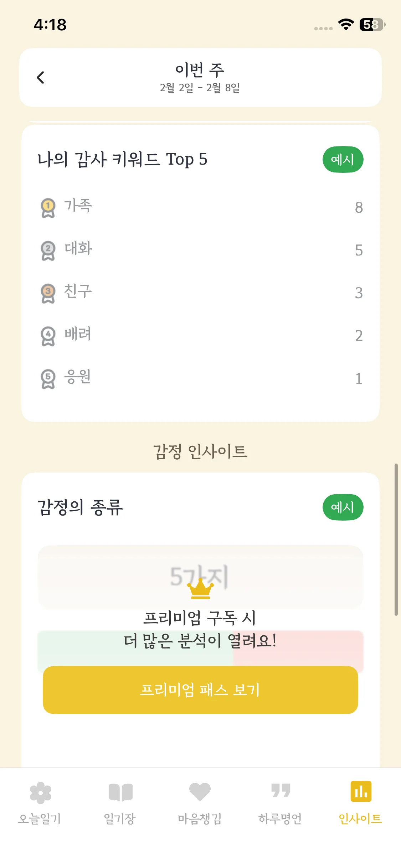The height and width of the screenshot is (868, 401).
Task: Tap 예시 badge on 감정의 종류 card
Action: click(x=343, y=507)
